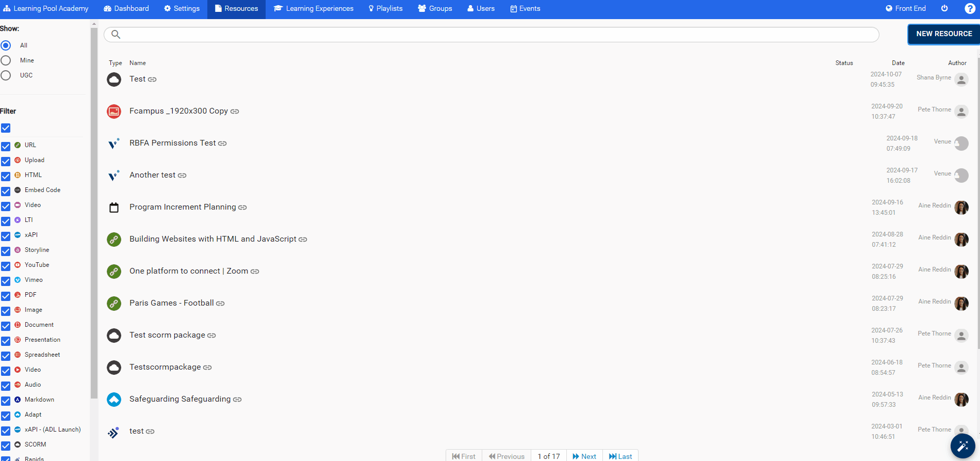This screenshot has height=461, width=980.
Task: Select the Mine radio button
Action: [x=6, y=60]
